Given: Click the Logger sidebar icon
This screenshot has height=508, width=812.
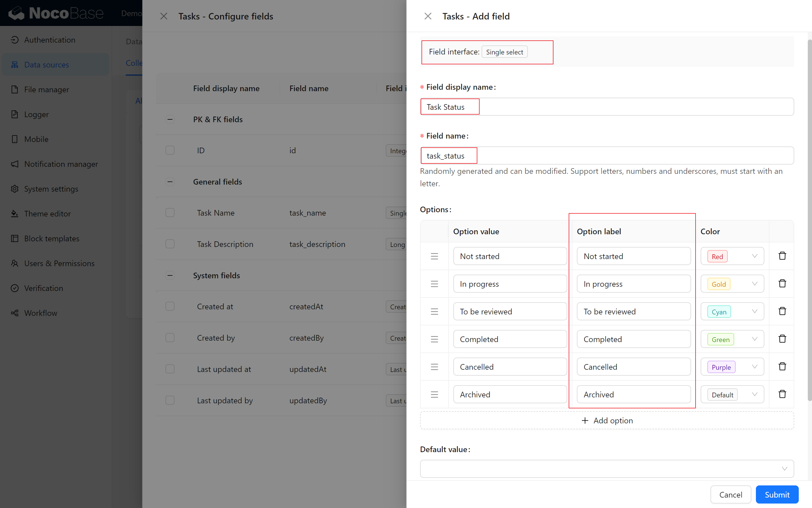Looking at the screenshot, I should click(x=14, y=114).
